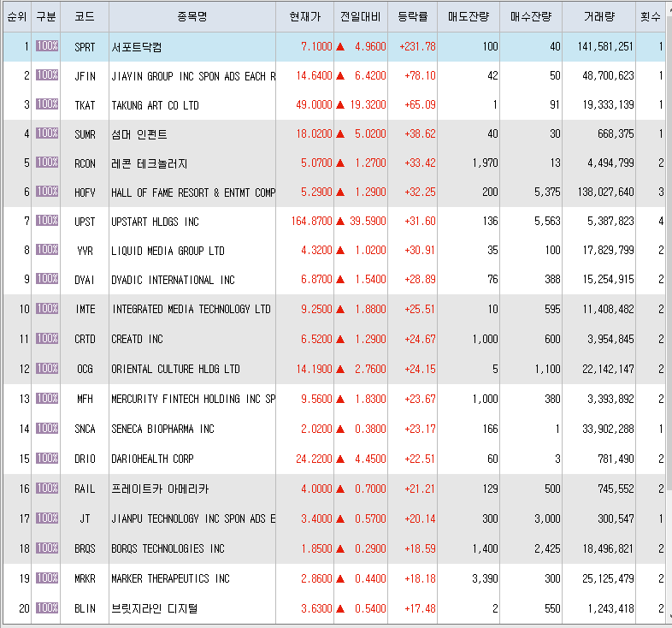672x628 pixels.
Task: Click the 100% badge in YVR row
Action: pyautogui.click(x=47, y=250)
